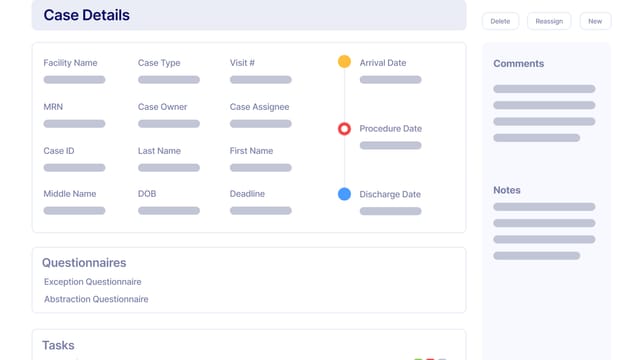Click the Discharge Date label
This screenshot has height=360, width=640.
click(x=390, y=194)
